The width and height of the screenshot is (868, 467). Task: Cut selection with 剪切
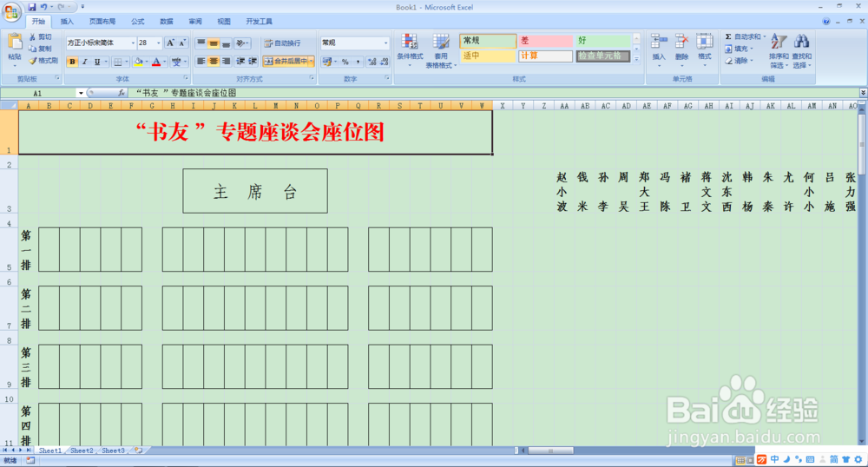pos(41,37)
